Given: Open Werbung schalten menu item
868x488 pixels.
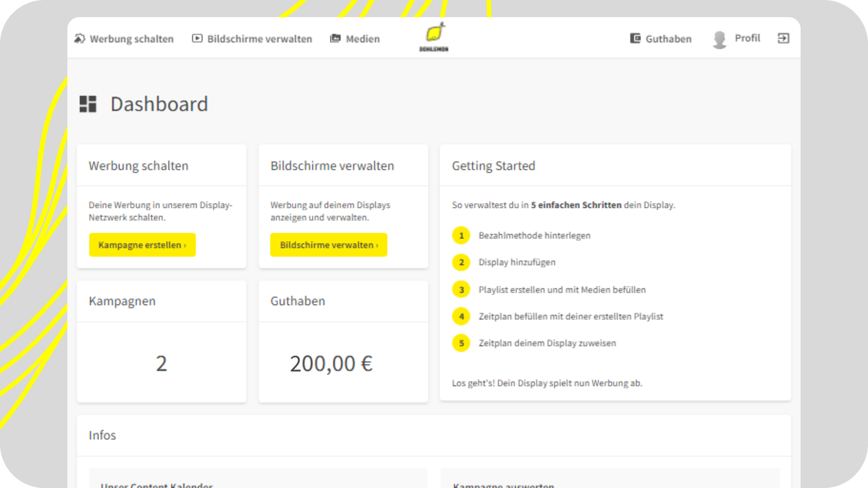Looking at the screenshot, I should [131, 39].
